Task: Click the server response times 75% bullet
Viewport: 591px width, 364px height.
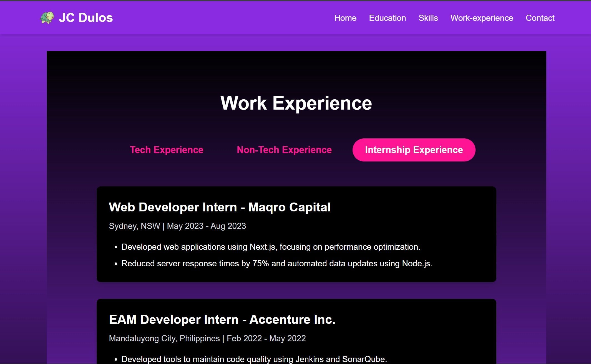Action: pyautogui.click(x=277, y=264)
